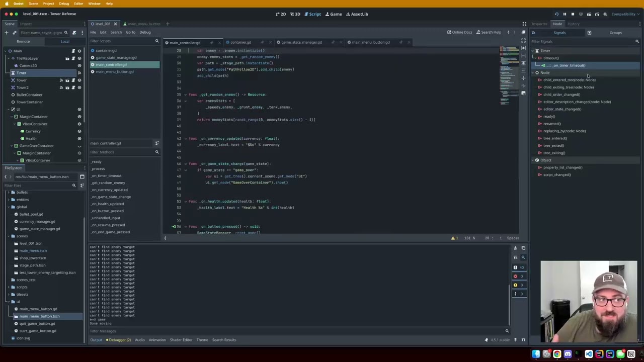Collapse the Timer section in Signals
This screenshot has width=644, height=362.
(533, 51)
